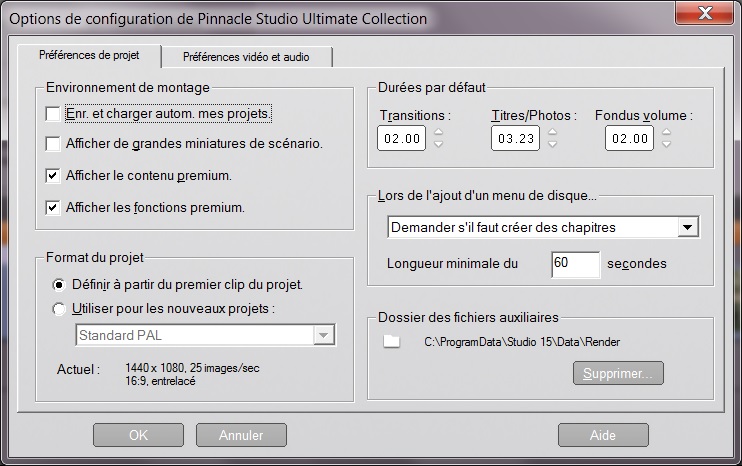742x466 pixels.
Task: Click the Longueur minimale seconds field
Action: click(x=575, y=264)
